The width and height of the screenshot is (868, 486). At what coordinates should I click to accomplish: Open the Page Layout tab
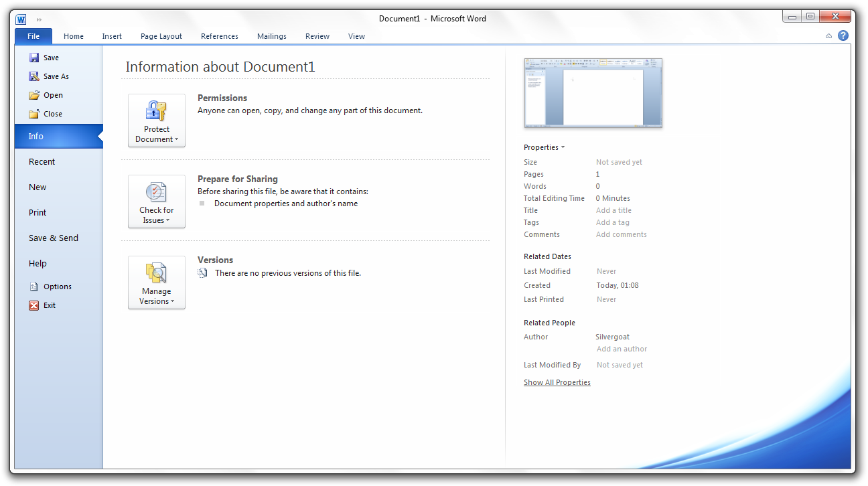[161, 36]
